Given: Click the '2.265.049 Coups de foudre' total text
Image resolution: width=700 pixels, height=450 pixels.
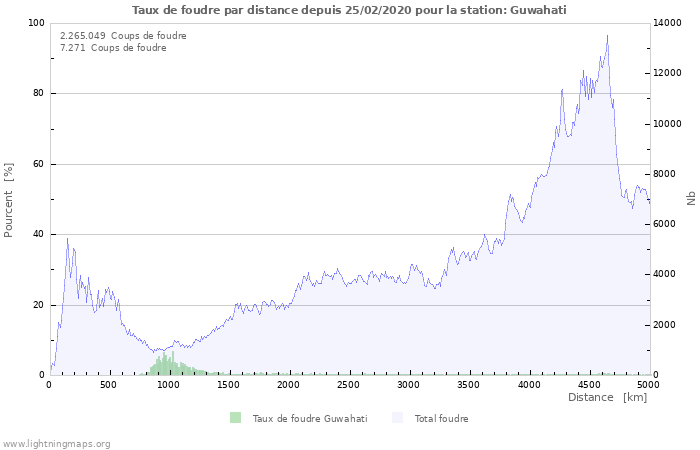Looking at the screenshot, I should (123, 36).
